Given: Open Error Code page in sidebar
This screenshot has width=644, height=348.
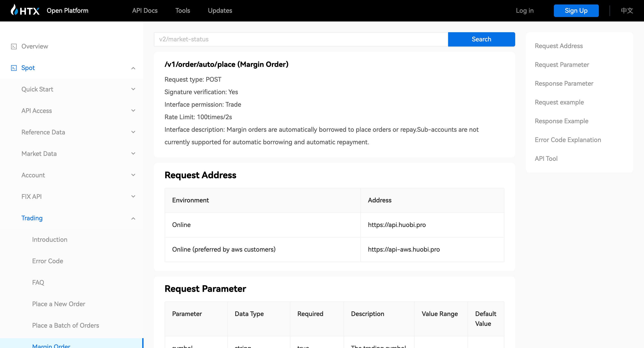Looking at the screenshot, I should point(48,261).
